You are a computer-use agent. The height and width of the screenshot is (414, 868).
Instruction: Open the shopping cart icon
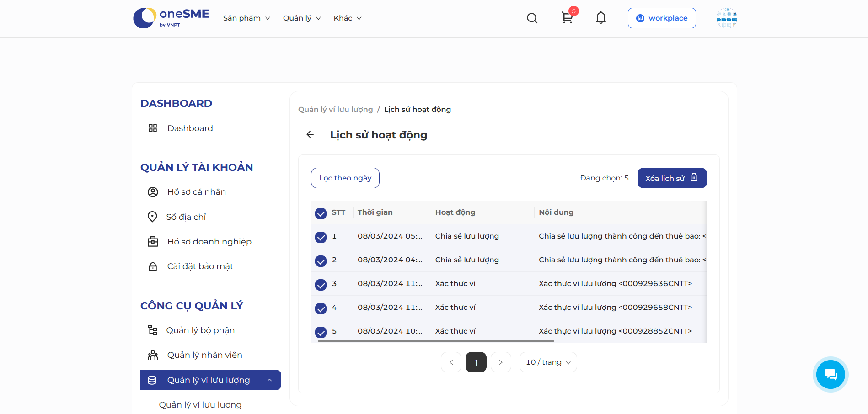tap(567, 18)
